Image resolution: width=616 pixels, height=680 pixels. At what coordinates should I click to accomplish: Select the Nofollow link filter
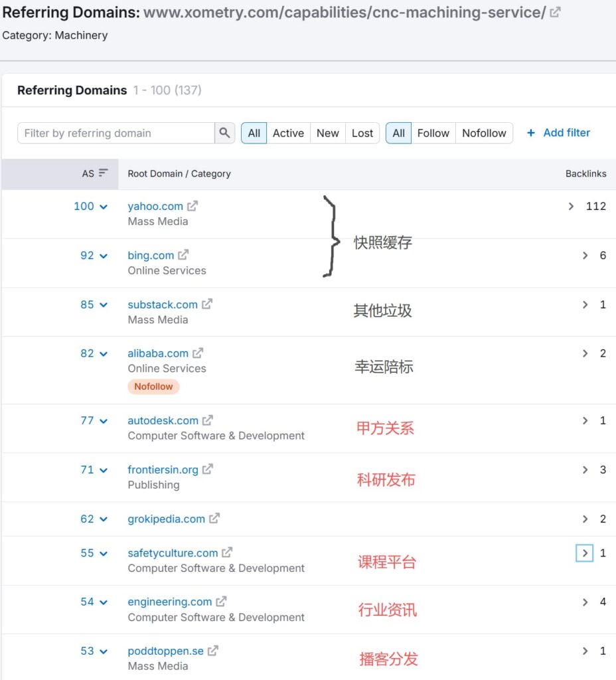click(x=484, y=133)
